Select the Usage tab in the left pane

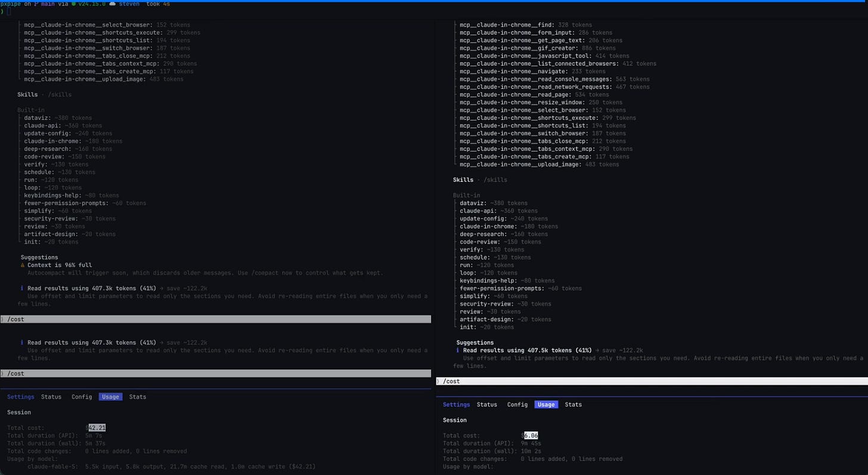pos(110,397)
